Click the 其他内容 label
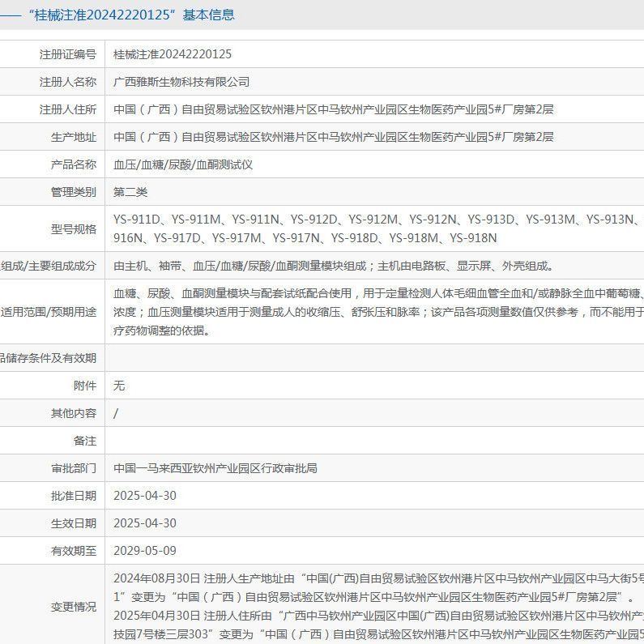 (74, 413)
